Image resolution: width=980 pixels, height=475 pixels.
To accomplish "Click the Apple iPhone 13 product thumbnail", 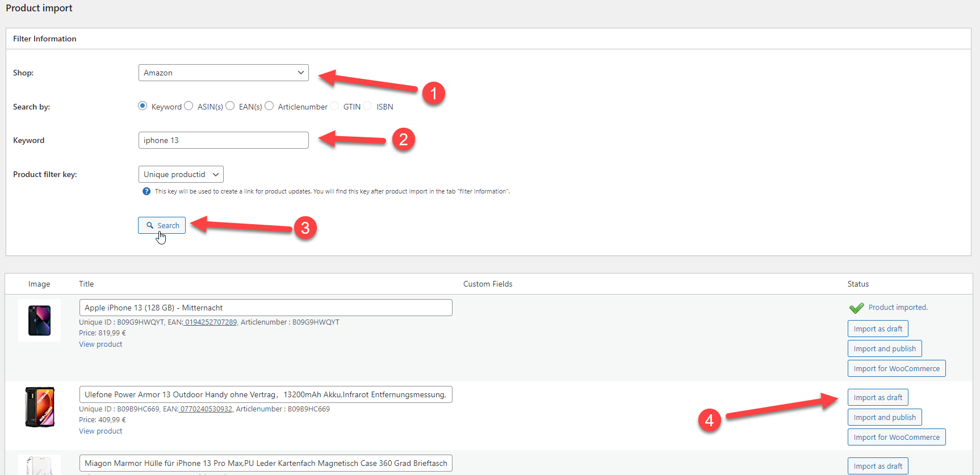I will (39, 320).
